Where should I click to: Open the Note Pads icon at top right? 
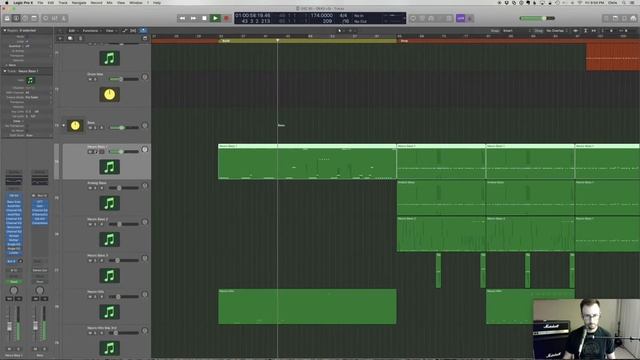[615, 18]
